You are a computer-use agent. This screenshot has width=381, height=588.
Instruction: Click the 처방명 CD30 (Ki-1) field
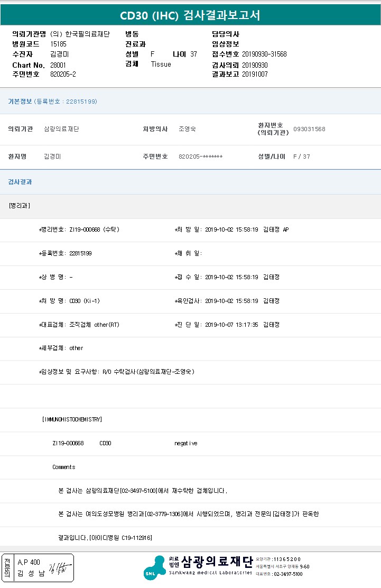85,301
